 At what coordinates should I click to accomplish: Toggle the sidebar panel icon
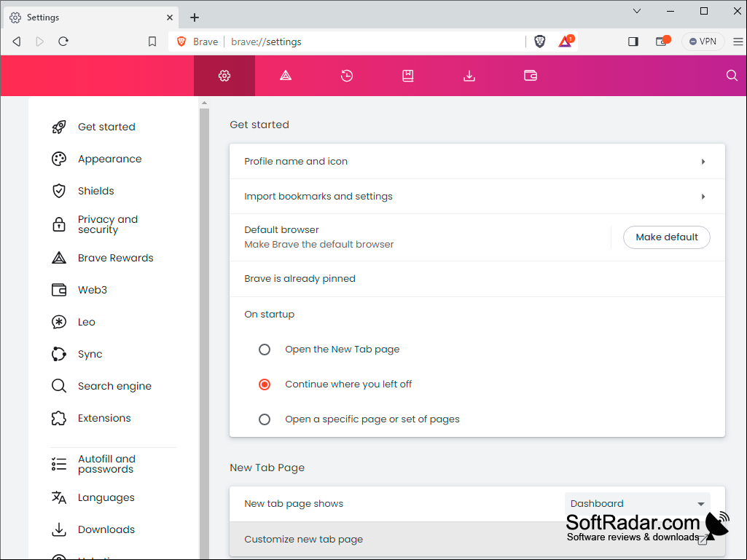[x=633, y=42]
